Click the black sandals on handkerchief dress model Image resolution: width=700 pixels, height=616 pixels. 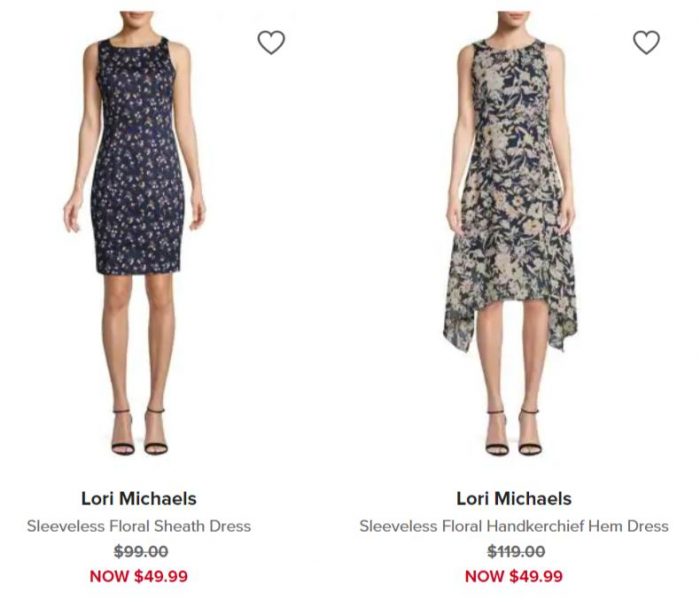coord(514,432)
